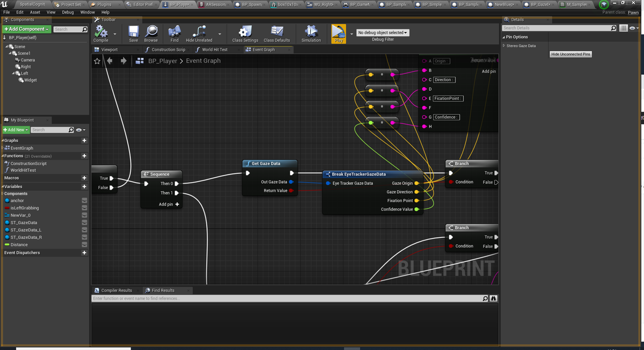Viewport: 644px width, 350px height.
Task: Click Add pin on the make-struct node
Action: click(x=489, y=71)
